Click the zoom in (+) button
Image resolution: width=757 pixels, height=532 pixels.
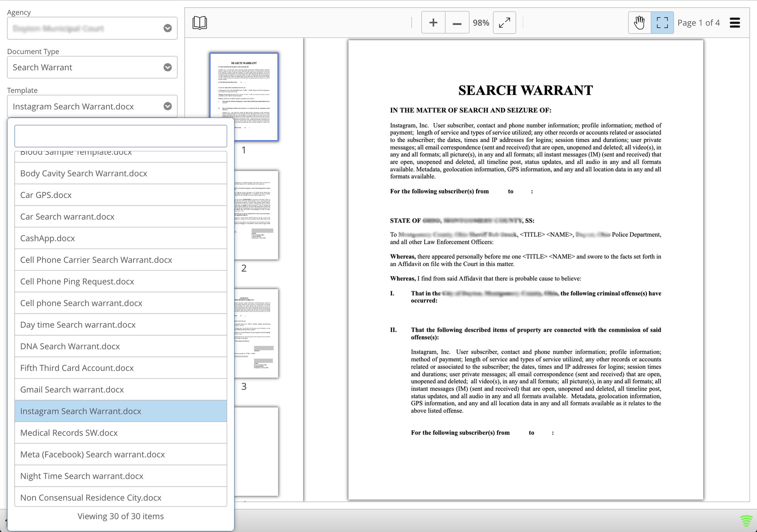[433, 22]
